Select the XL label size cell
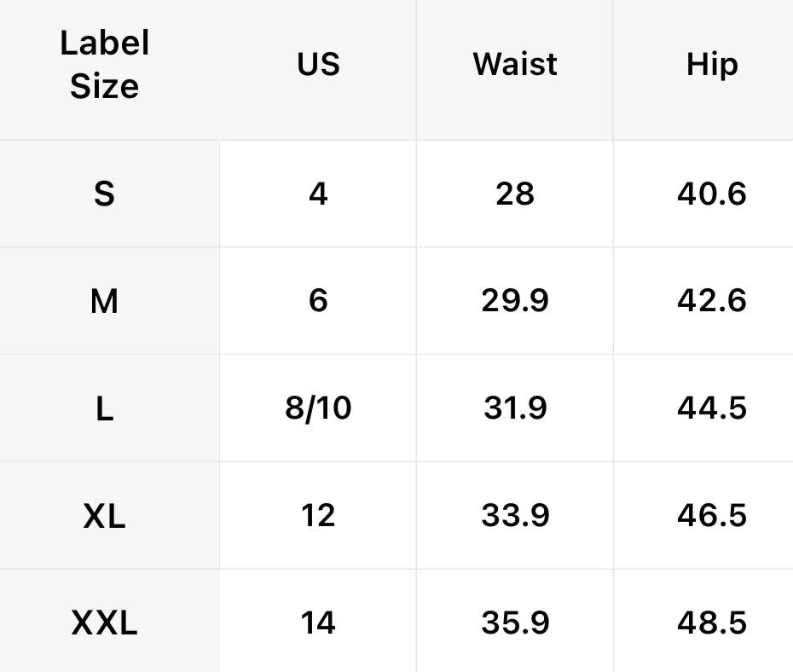The image size is (793, 672). tap(104, 516)
